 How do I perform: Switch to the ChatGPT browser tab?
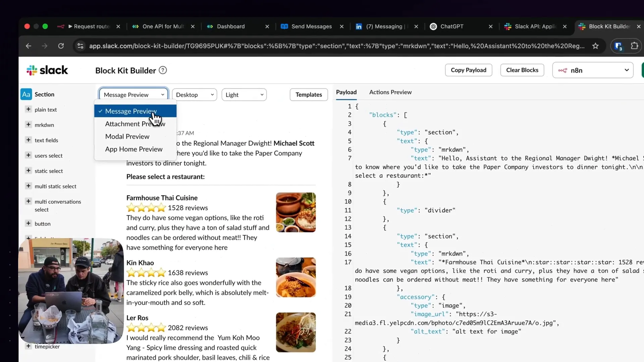[x=451, y=26]
